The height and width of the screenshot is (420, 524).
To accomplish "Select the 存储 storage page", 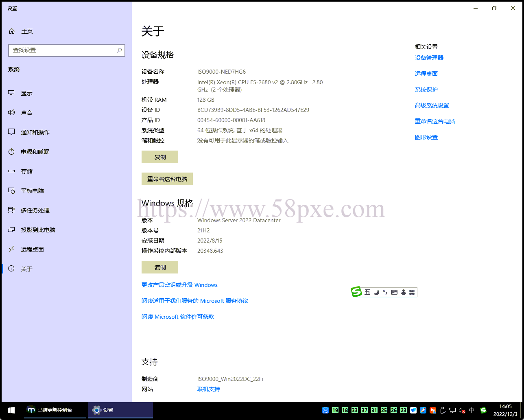I will click(x=67, y=171).
